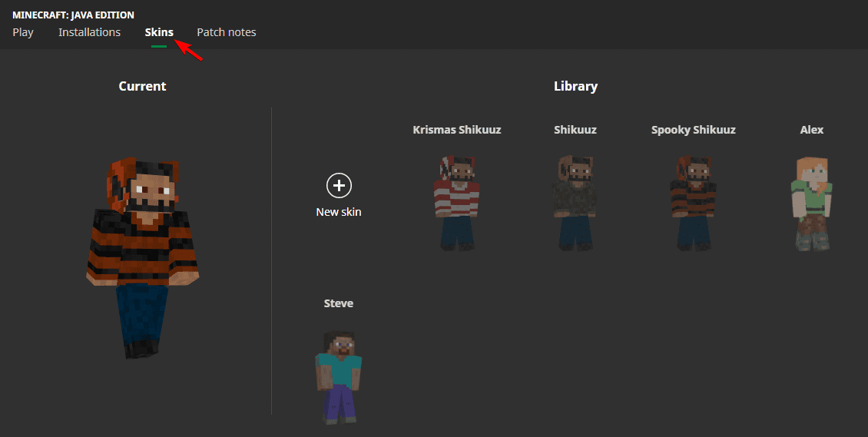Switch to the Installations tab

[89, 32]
